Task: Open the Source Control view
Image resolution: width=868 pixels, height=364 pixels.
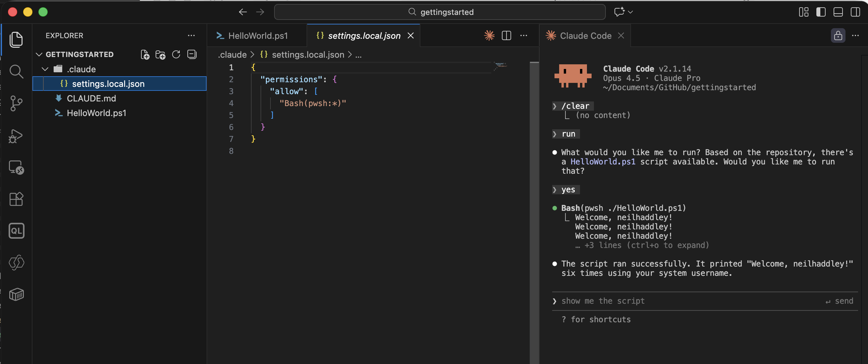Action: point(16,103)
